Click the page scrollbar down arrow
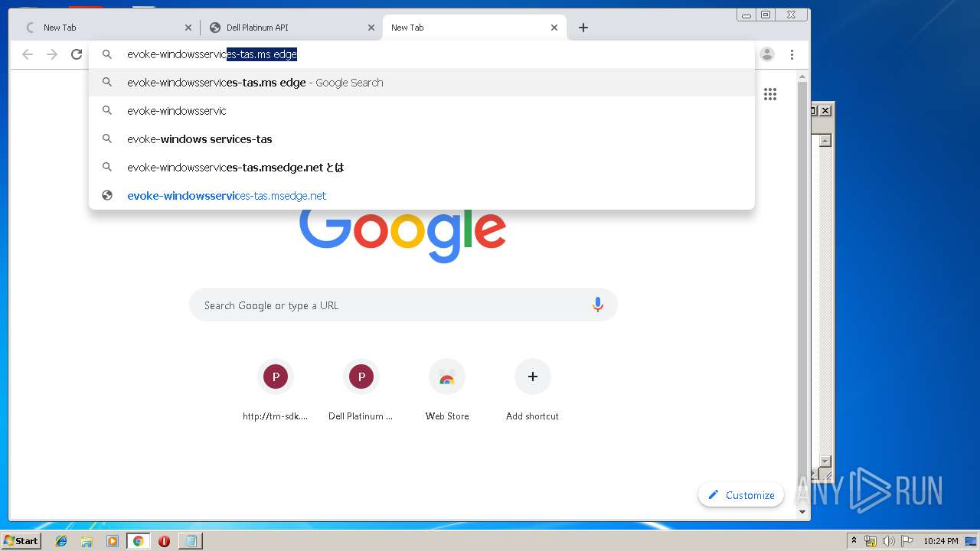980x551 pixels. coord(802,511)
